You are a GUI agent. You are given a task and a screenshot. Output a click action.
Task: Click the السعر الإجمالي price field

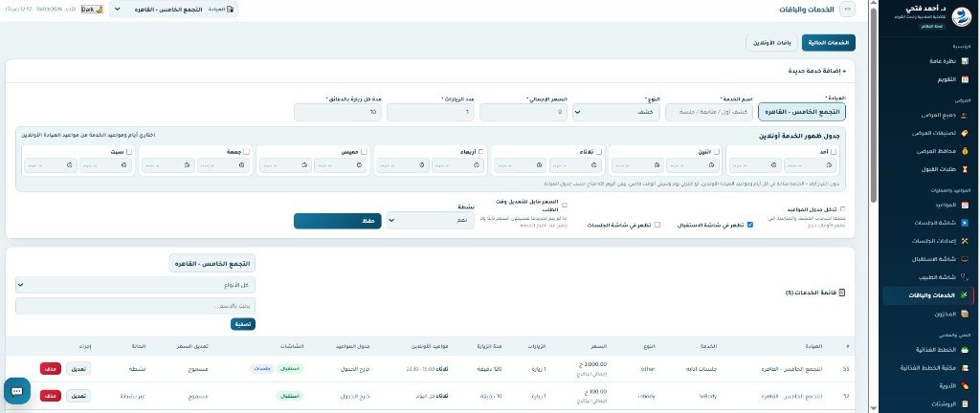pos(523,112)
